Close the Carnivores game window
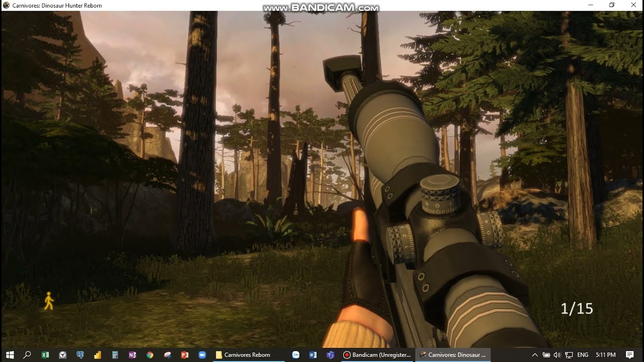The image size is (644, 362). click(634, 5)
